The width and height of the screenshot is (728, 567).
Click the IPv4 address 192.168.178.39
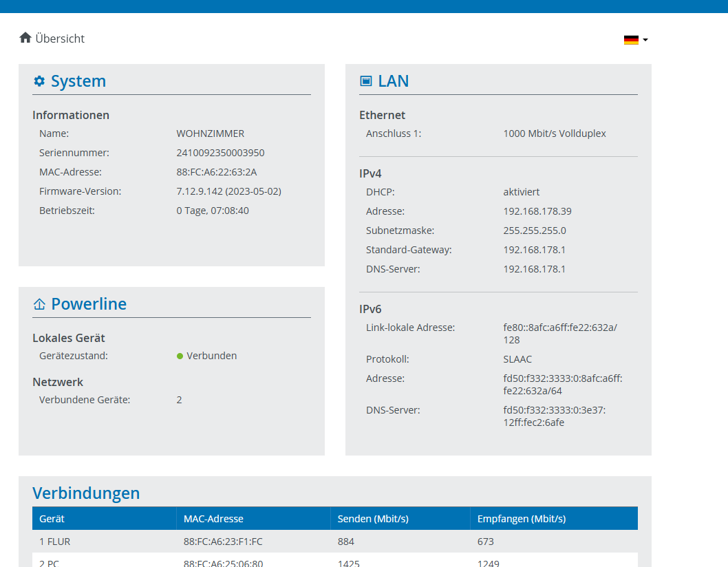537,211
